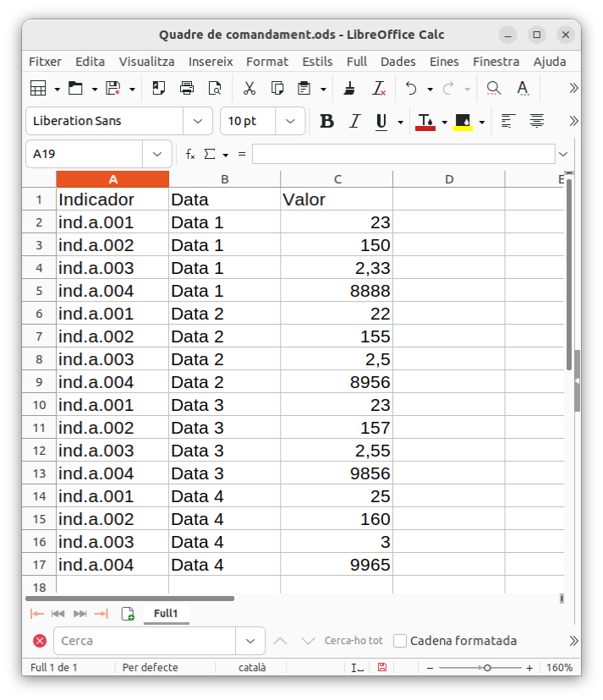Screen dimensions: 603x700
Task: Select column A header
Action: click(112, 179)
